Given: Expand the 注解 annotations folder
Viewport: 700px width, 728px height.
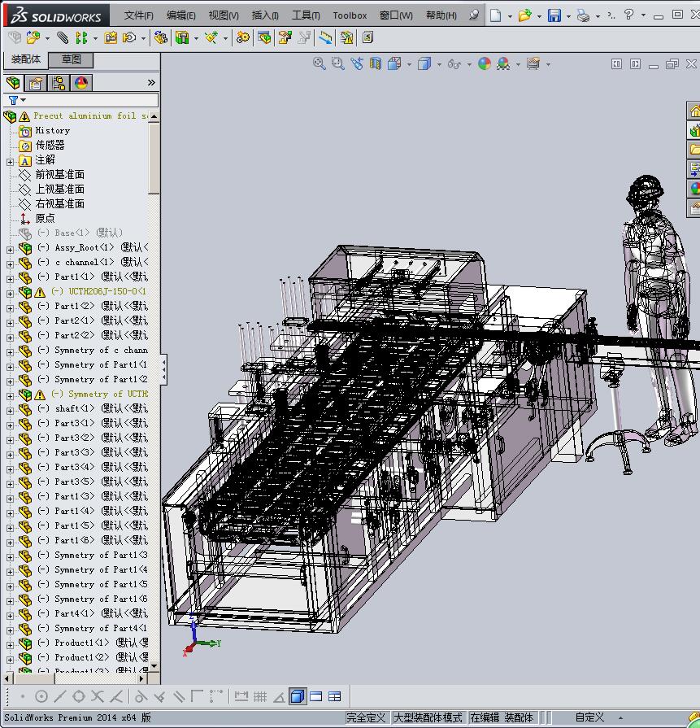Looking at the screenshot, I should [10, 161].
